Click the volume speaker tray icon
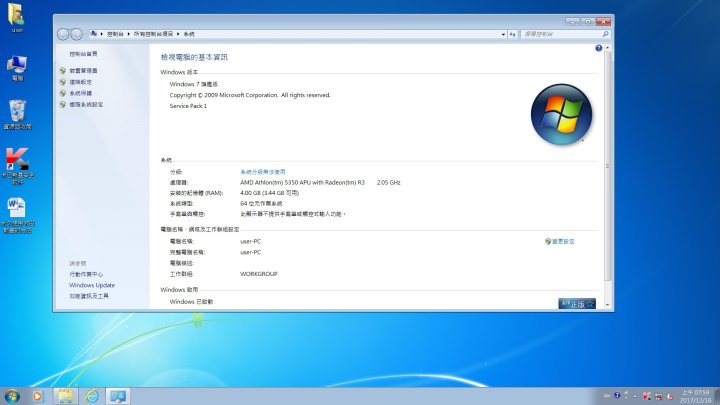720x405 pixels. 670,396
